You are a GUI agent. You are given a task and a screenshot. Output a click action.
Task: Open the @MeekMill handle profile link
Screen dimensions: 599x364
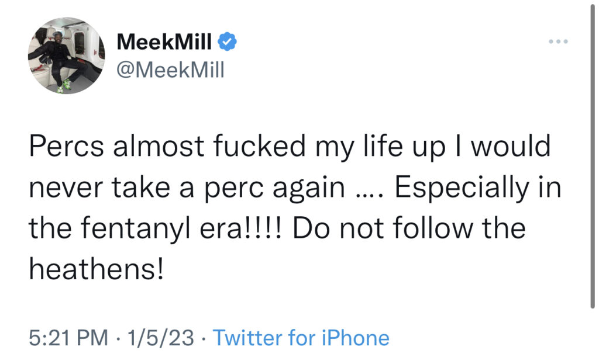point(170,70)
